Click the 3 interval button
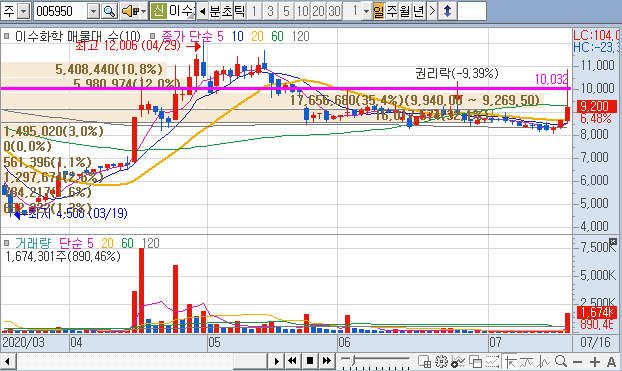This screenshot has height=371, width=622. 270,11
